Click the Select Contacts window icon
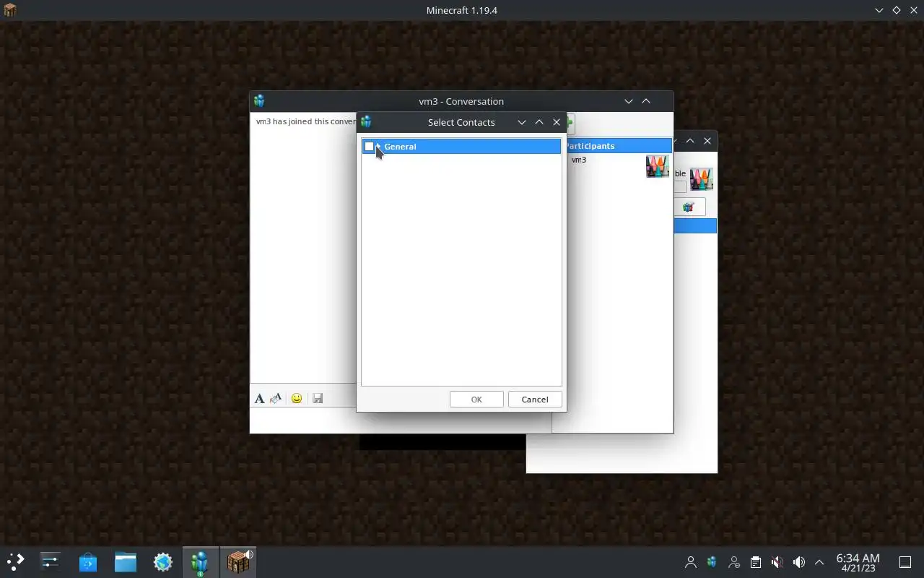The height and width of the screenshot is (578, 924). [366, 122]
